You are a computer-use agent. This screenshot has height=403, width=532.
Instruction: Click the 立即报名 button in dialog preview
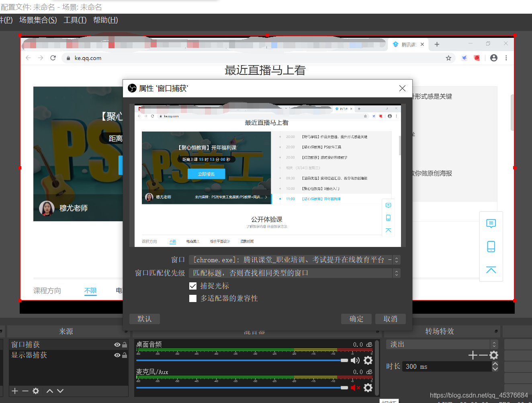point(207,174)
